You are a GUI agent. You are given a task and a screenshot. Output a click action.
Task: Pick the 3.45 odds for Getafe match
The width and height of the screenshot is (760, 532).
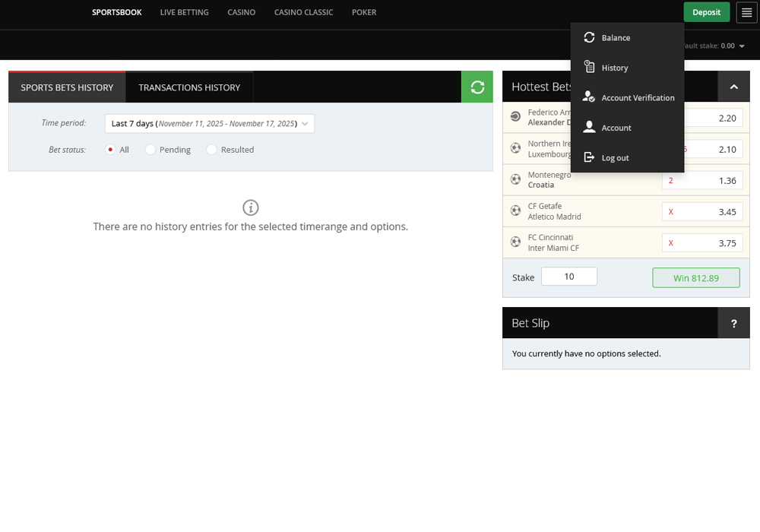(x=701, y=212)
